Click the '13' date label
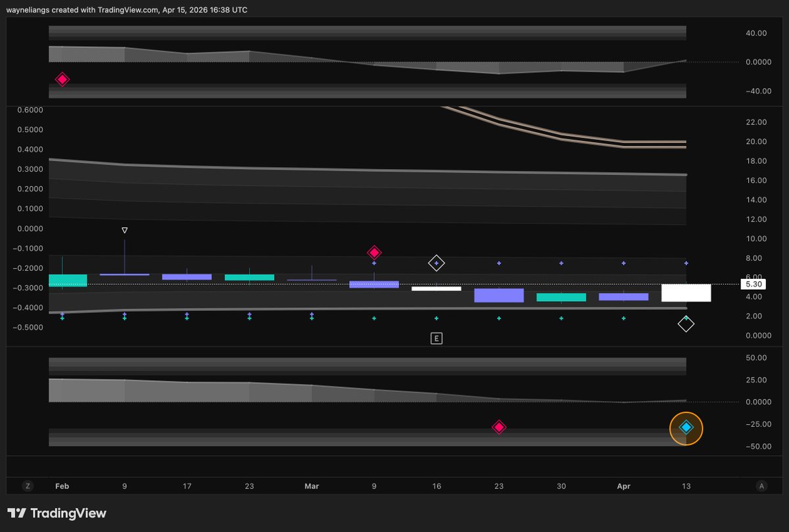 click(x=686, y=487)
